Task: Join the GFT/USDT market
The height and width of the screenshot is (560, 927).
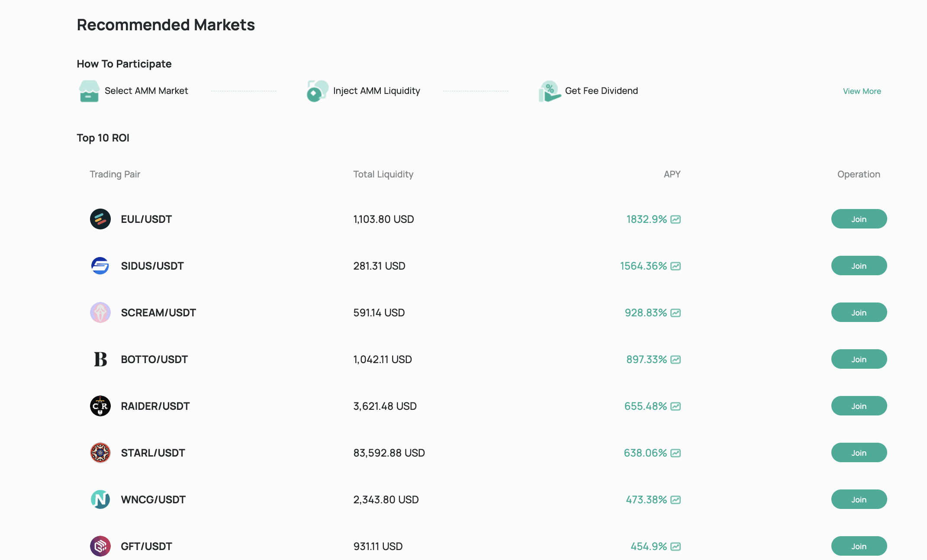Action: point(859,546)
